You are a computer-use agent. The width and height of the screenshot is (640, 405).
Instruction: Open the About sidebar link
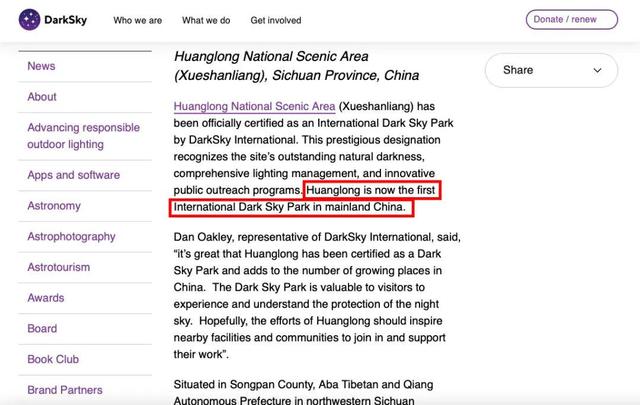[x=42, y=97]
